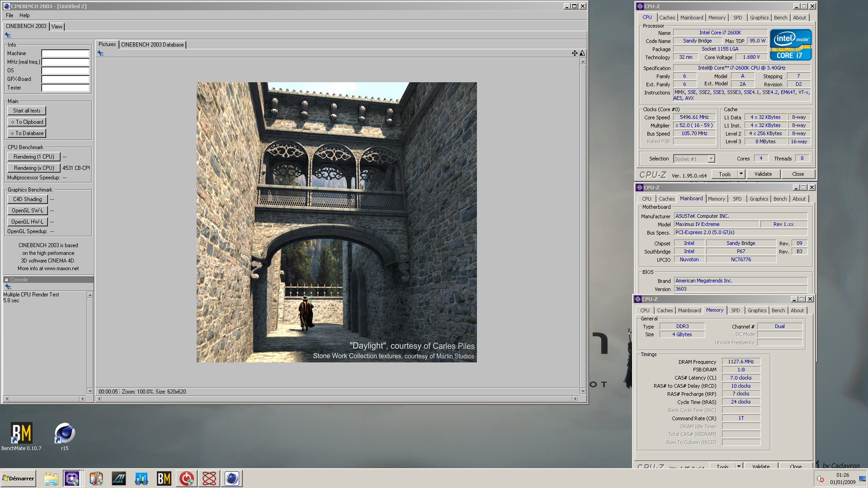868x488 pixels.
Task: Click the CINEBENCH title bar application icon
Action: (6, 6)
